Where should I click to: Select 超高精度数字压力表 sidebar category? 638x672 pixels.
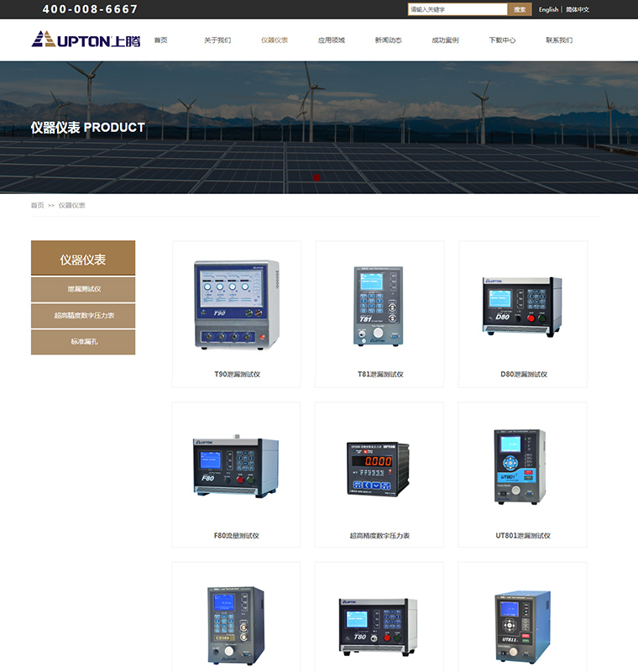coord(83,316)
